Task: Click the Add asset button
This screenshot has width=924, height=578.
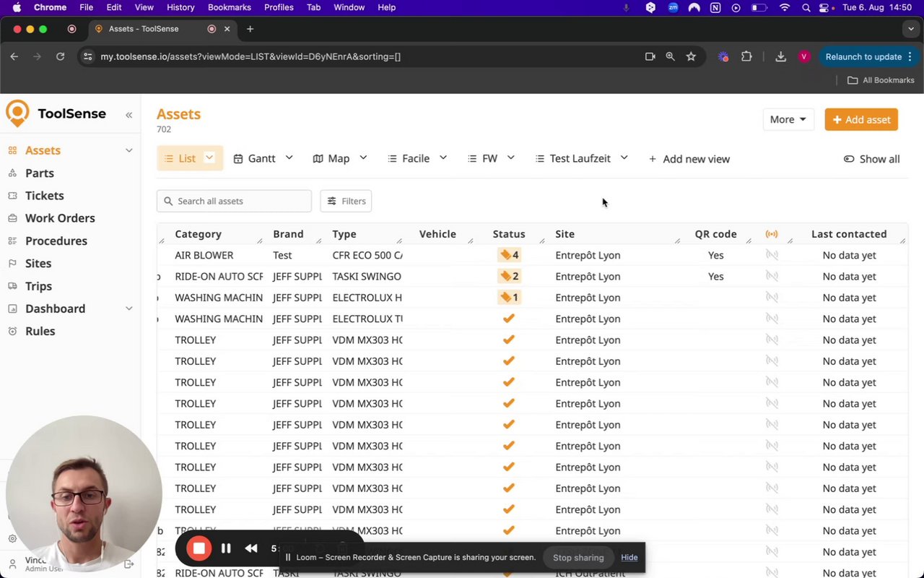Action: 861,120
